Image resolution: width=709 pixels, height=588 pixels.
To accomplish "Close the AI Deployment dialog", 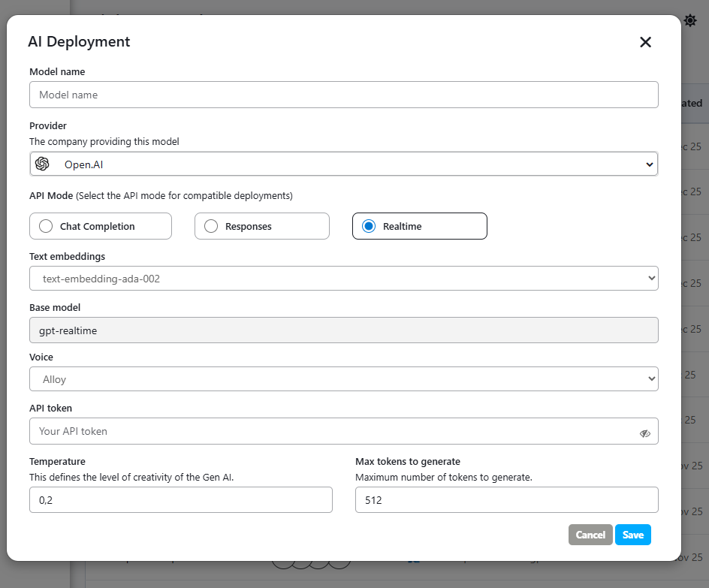I will [x=645, y=42].
